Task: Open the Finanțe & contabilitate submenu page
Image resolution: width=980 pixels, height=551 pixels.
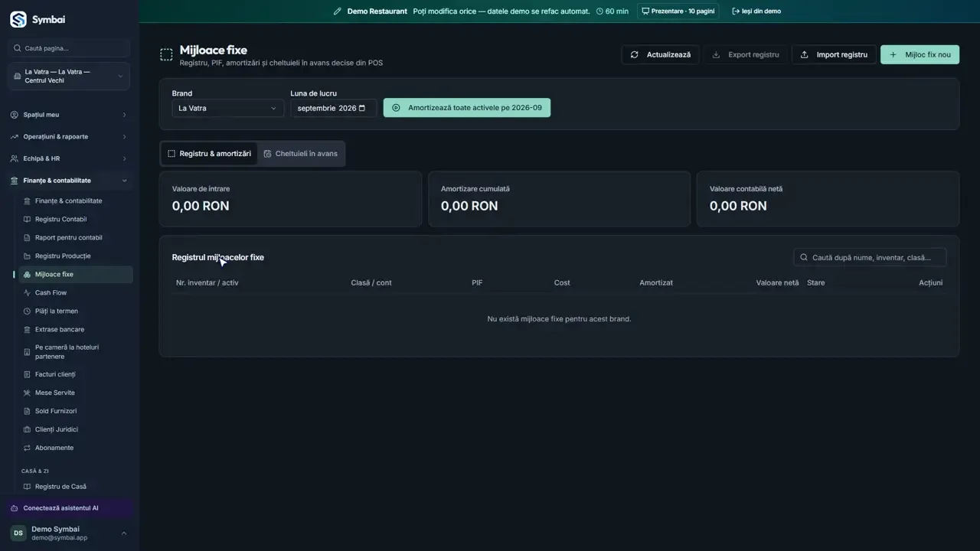Action: pyautogui.click(x=76, y=201)
